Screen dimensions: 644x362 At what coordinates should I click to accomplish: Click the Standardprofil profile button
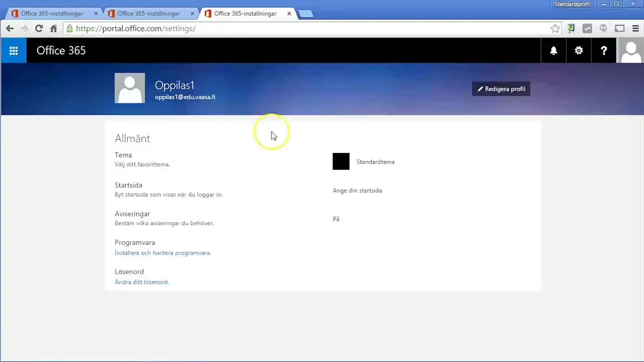[x=572, y=4]
